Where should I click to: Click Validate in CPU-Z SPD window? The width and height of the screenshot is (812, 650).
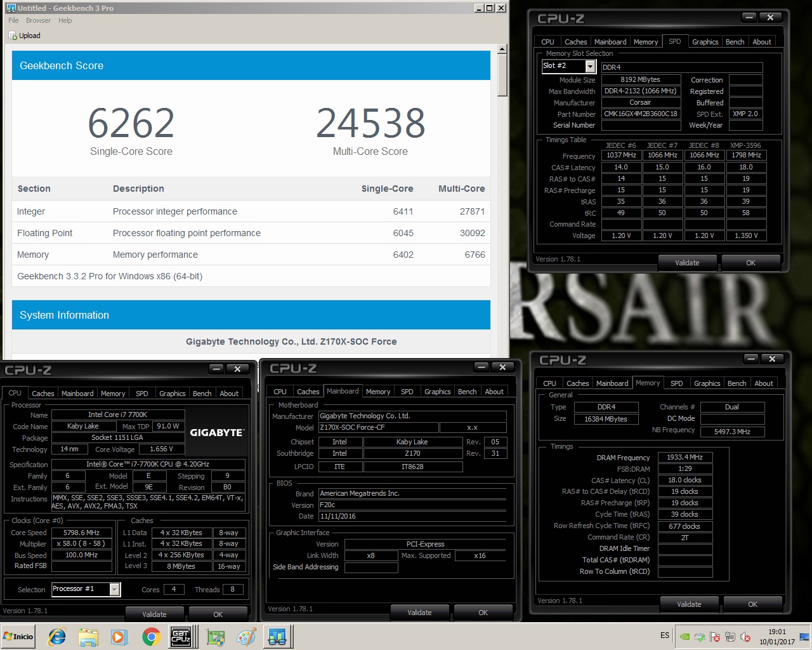[687, 263]
